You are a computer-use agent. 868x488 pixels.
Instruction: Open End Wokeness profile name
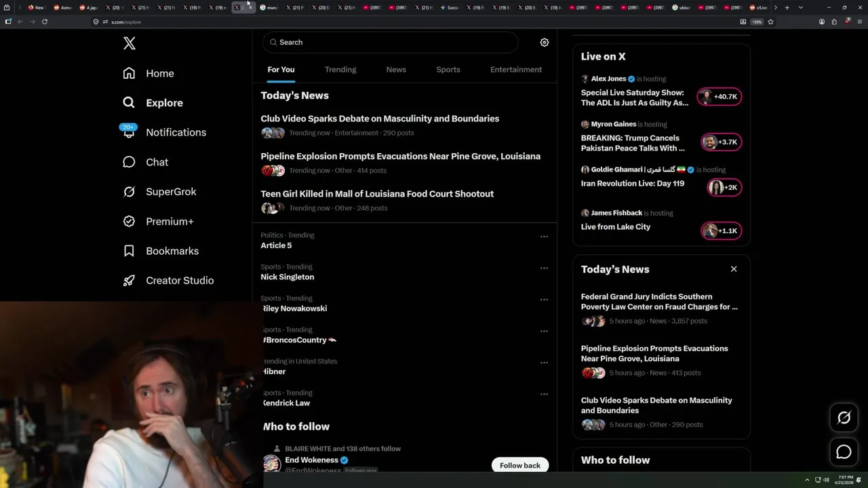tap(311, 460)
